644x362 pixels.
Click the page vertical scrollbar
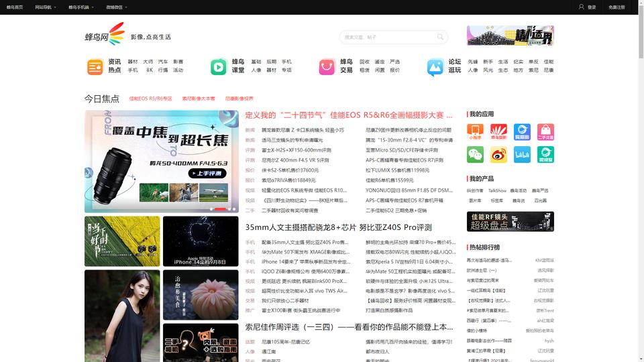pyautogui.click(x=641, y=31)
